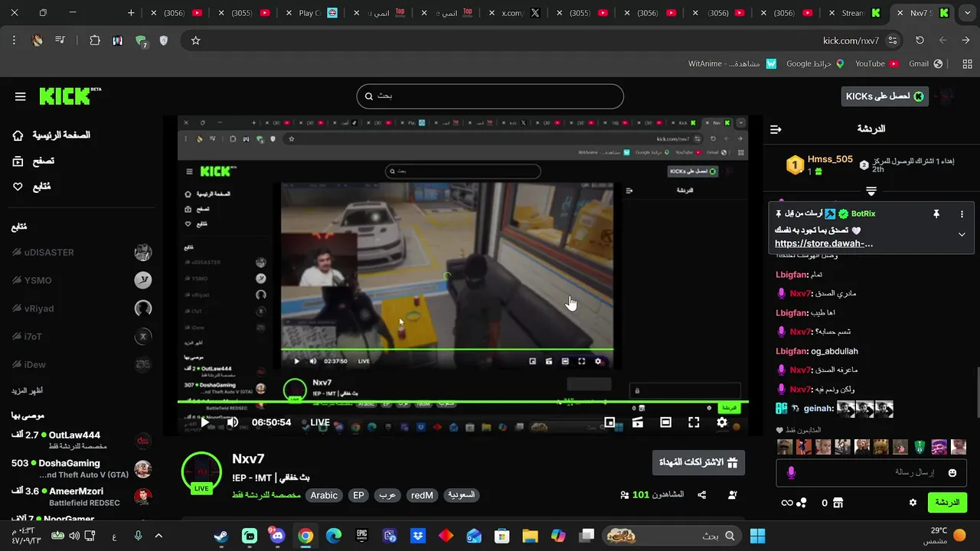Click Nxv7 live avatar below video

tap(201, 473)
